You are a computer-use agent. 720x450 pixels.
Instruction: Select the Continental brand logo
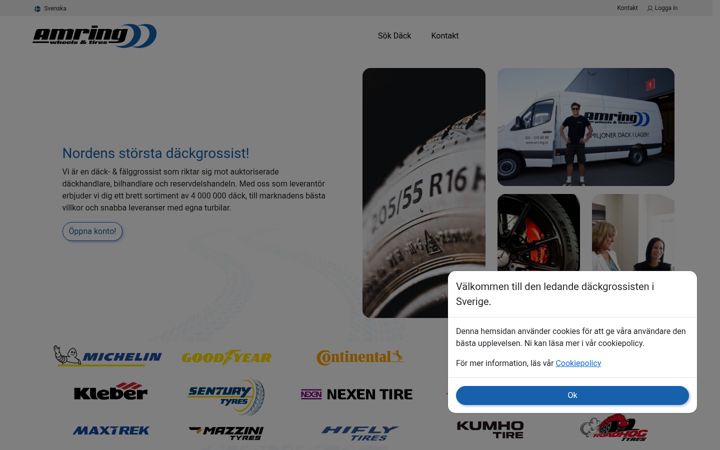click(360, 357)
